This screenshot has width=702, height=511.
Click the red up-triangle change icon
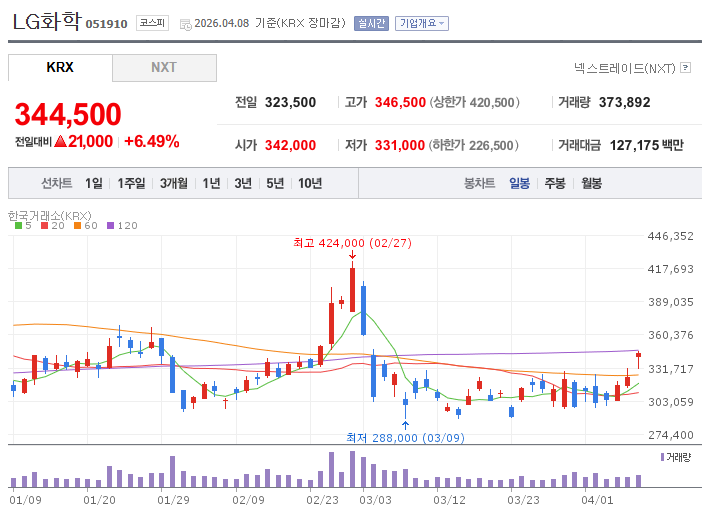(60, 142)
